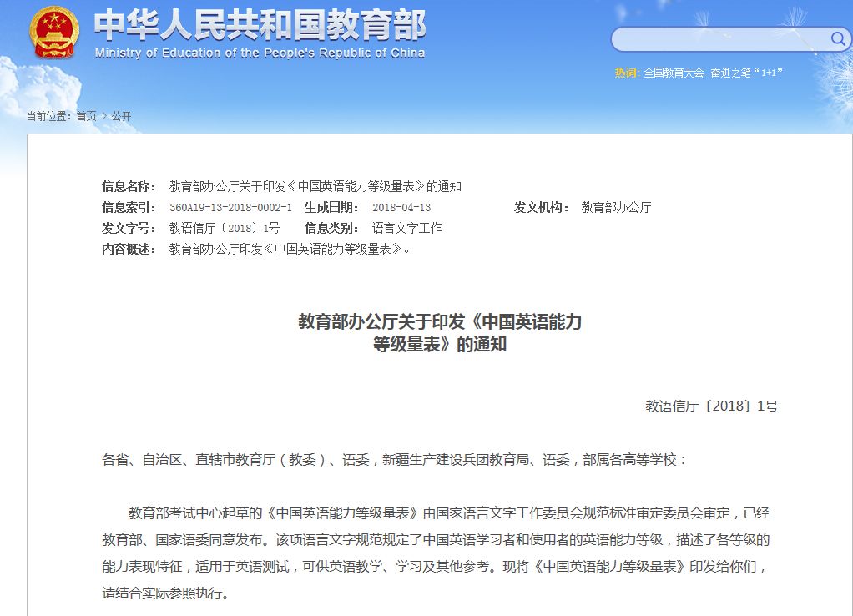Click the 发文机构 label
Image resolution: width=853 pixels, height=616 pixels.
pyautogui.click(x=542, y=207)
